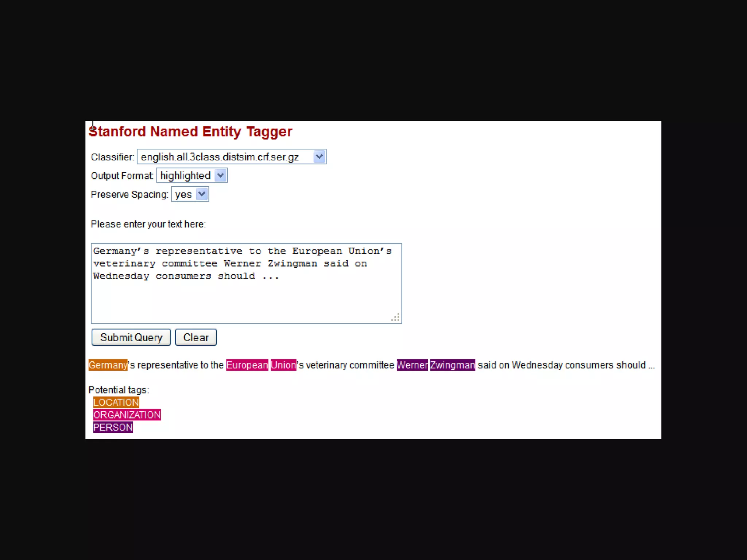747x560 pixels.
Task: Open the Classifier dropdown
Action: [226, 157]
